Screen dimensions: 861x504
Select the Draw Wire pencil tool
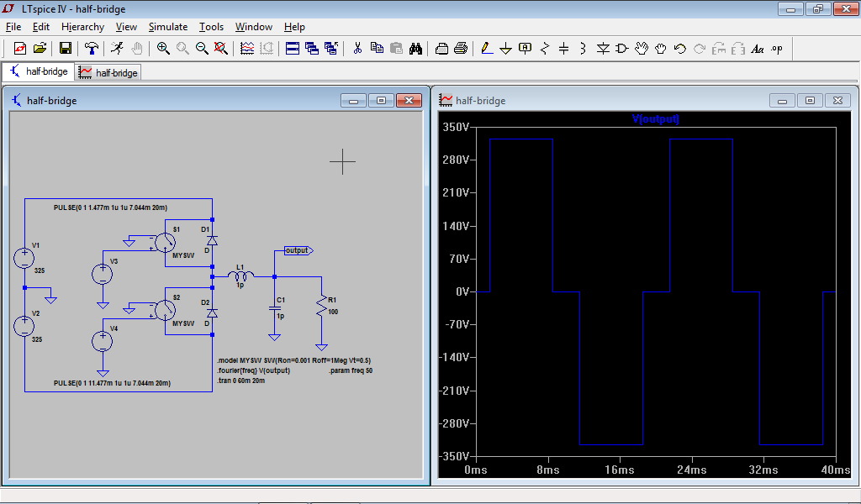tap(487, 49)
